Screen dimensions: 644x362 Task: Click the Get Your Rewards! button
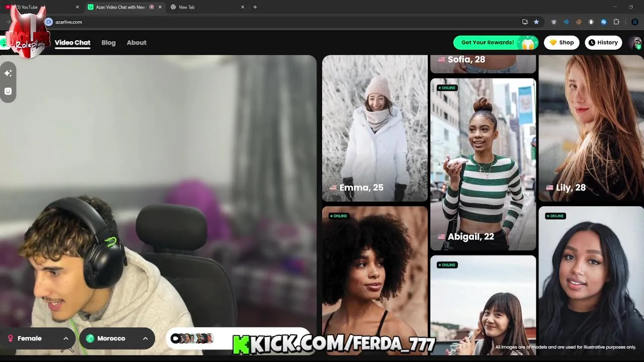(496, 43)
